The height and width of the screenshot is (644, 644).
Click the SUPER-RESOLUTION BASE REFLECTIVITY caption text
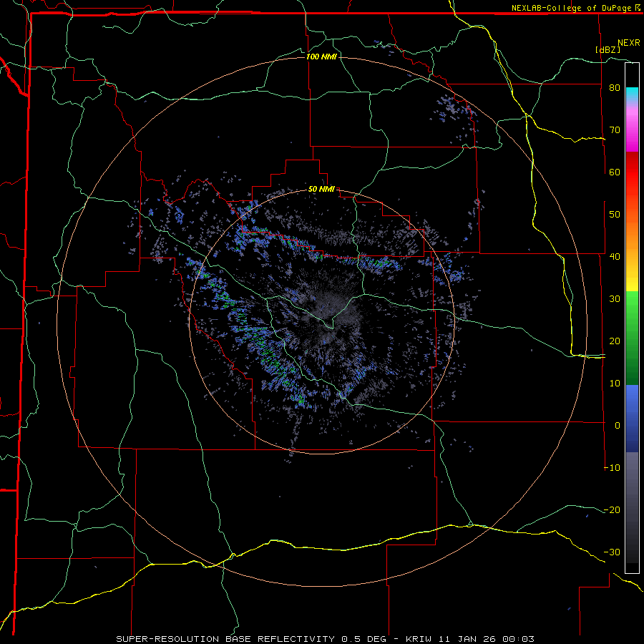(225, 639)
